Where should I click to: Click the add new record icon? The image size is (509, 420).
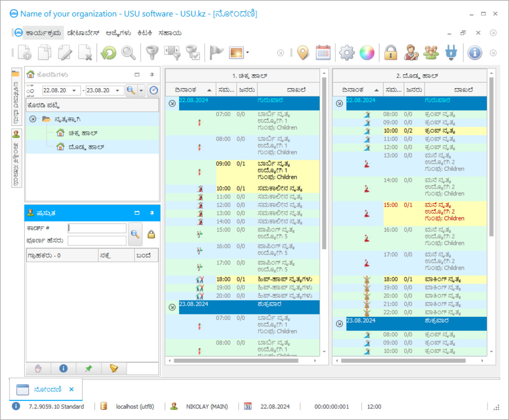tap(24, 53)
